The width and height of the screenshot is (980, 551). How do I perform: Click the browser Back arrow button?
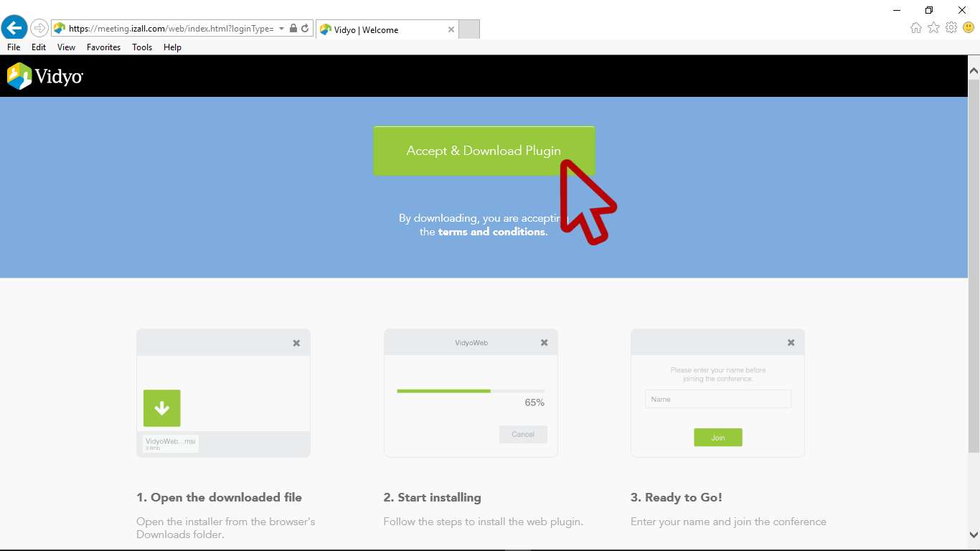14,28
